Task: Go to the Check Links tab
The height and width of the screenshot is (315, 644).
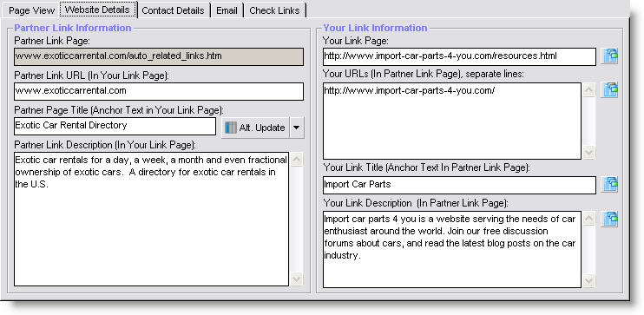Action: [x=274, y=10]
